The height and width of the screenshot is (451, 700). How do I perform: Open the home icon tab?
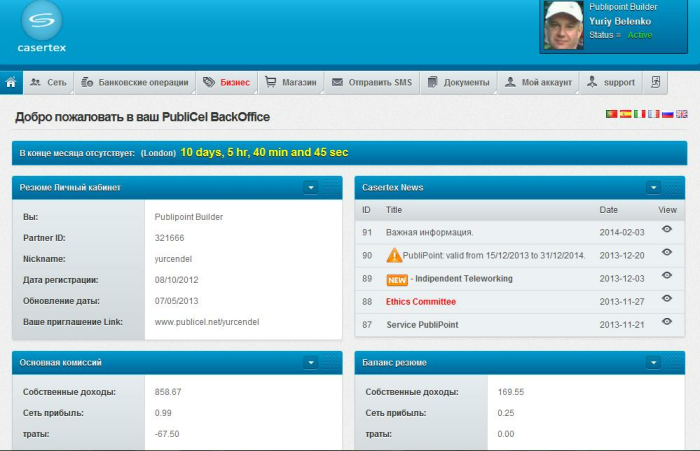11,83
